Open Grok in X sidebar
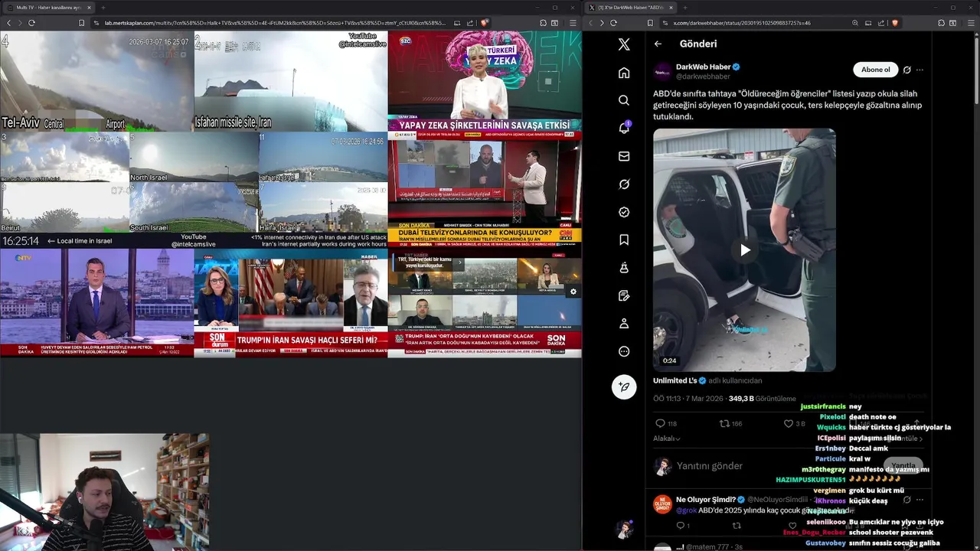Viewport: 980px width, 551px height. coord(624,184)
